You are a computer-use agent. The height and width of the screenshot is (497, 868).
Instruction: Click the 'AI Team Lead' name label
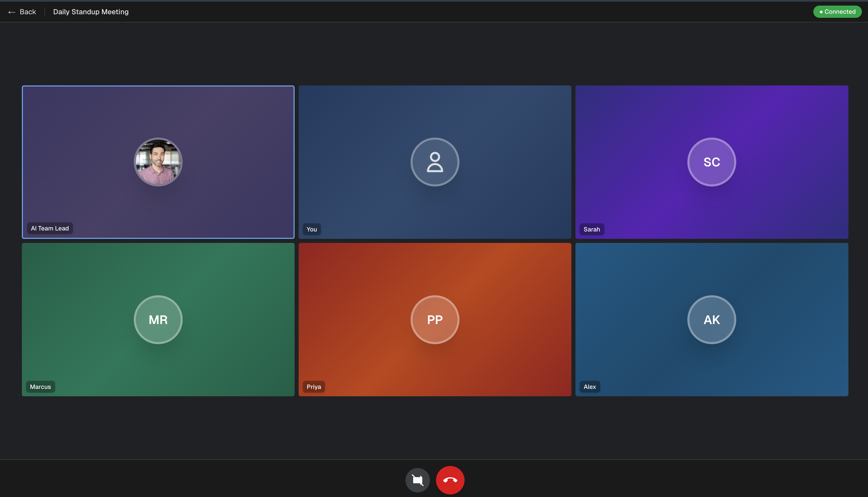click(x=50, y=228)
